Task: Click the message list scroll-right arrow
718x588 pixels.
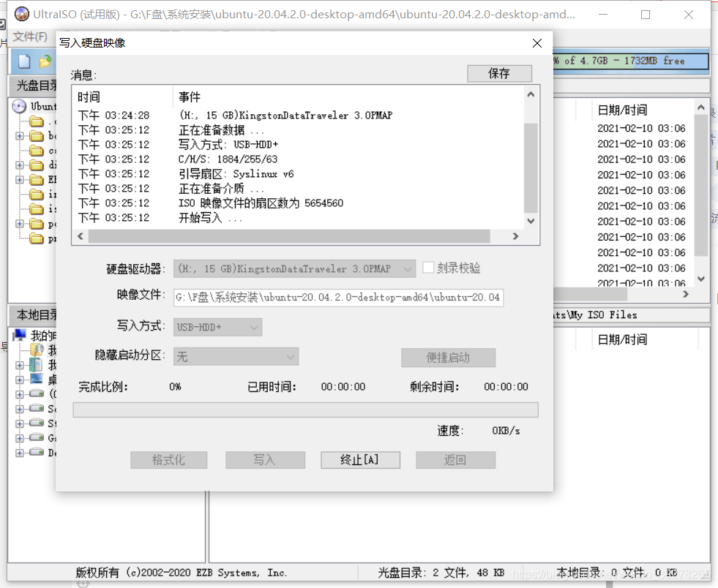Action: point(515,236)
